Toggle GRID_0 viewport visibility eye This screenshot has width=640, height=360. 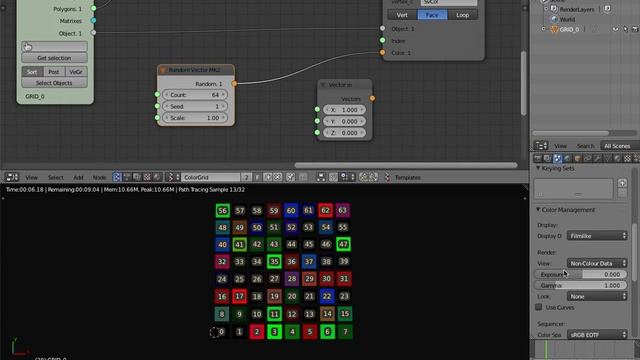click(615, 29)
